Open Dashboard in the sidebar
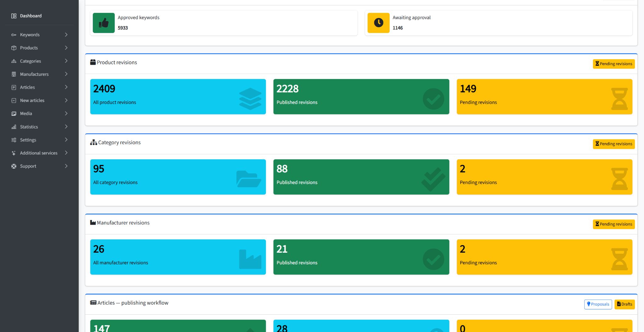Viewport: 644px width, 332px height. pyautogui.click(x=39, y=16)
